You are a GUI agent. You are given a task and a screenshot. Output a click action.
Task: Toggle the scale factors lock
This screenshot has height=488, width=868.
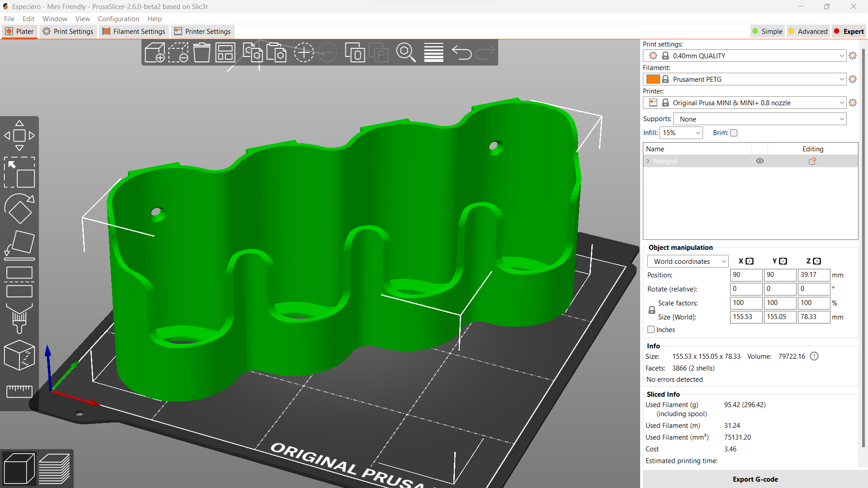click(652, 310)
